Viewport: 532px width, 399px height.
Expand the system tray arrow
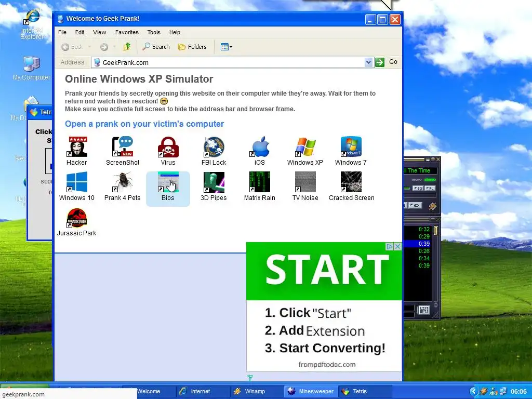474,391
